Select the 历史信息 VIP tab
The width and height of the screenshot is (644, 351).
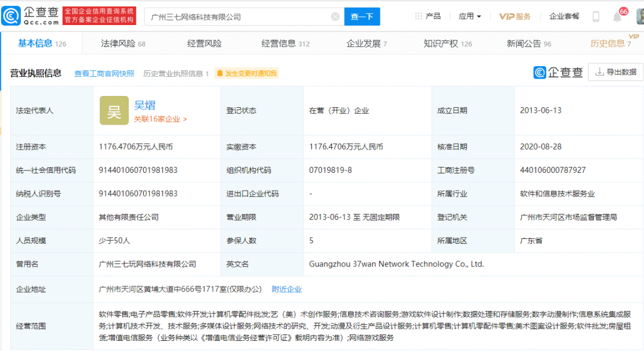pos(610,44)
